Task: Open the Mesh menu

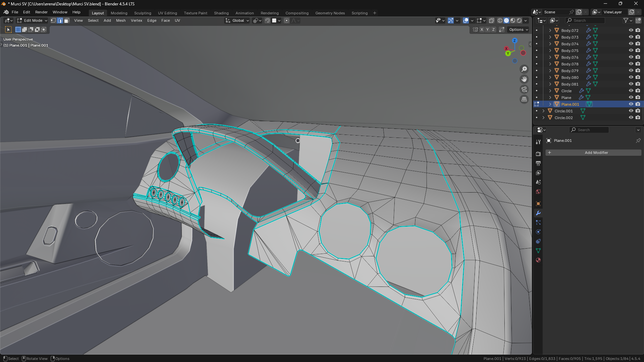Action: click(120, 20)
